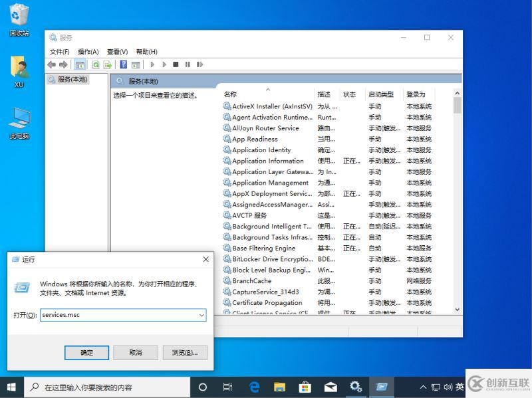
Task: Click the services list scrollbar down arrow
Action: (x=457, y=310)
